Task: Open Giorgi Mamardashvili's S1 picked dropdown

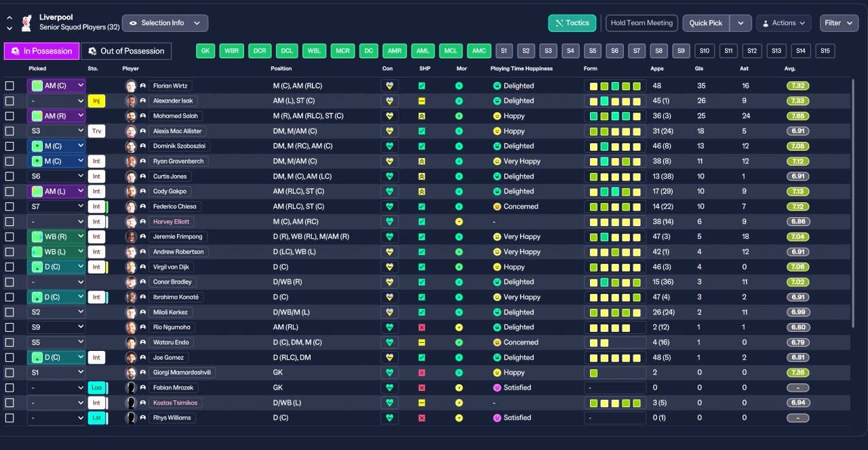Action: (56, 373)
